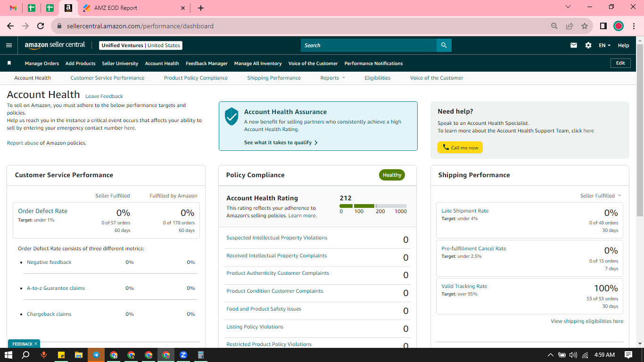Open Windows Start menu

coord(8,355)
